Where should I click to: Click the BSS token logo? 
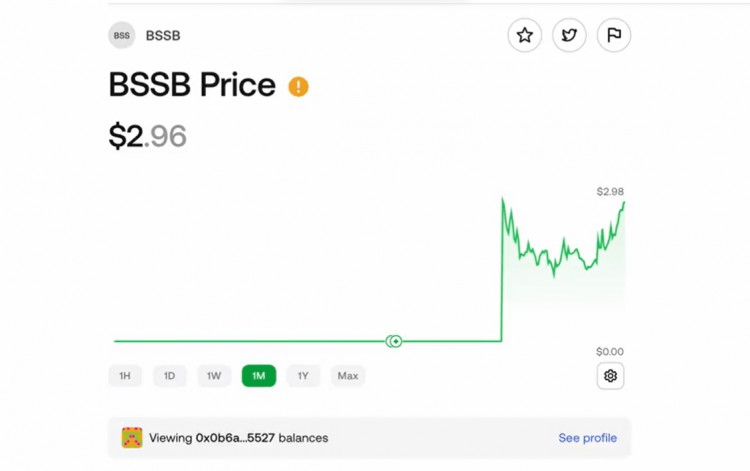[x=122, y=36]
